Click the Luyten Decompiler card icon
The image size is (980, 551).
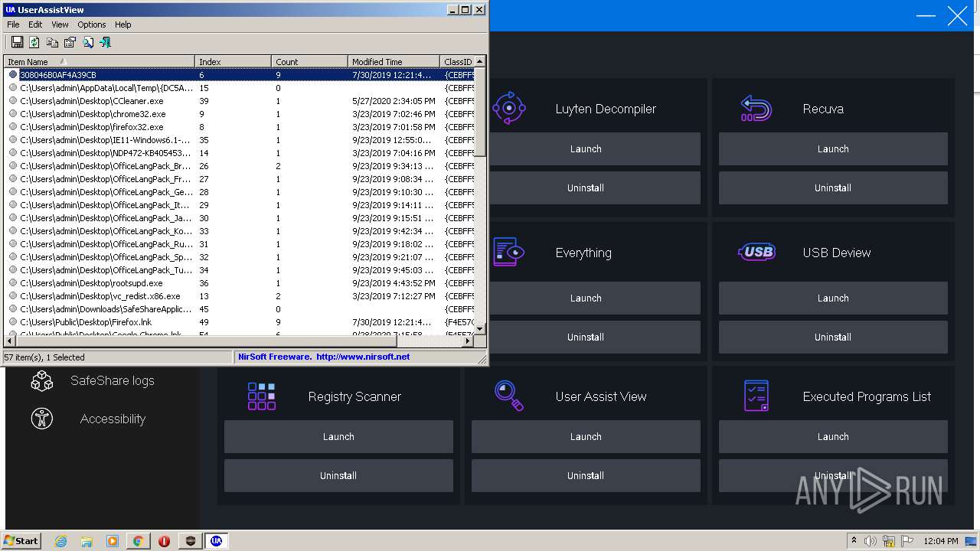coord(509,108)
